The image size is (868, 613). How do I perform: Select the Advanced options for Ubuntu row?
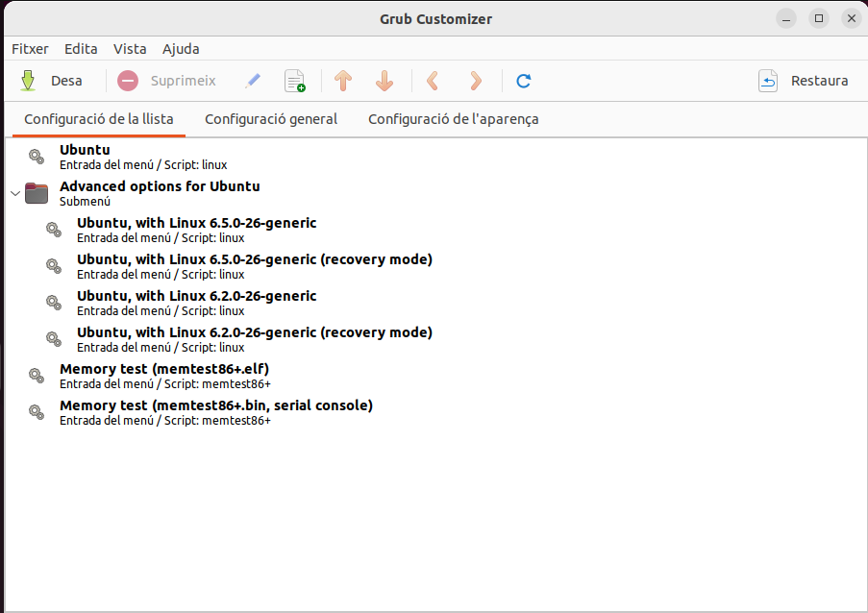point(436,193)
